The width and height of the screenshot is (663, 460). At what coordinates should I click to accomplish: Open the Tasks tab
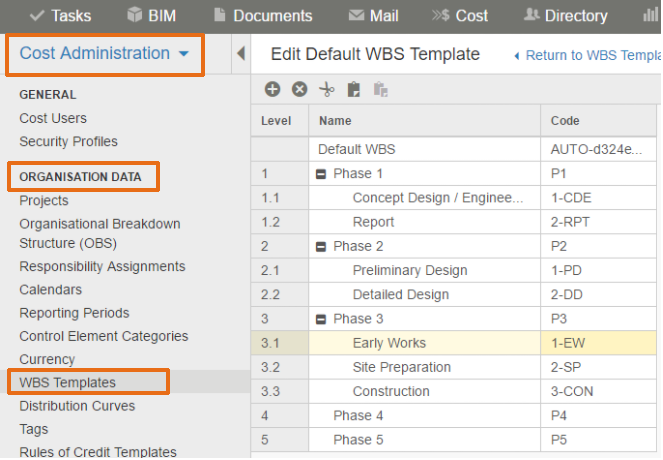coord(60,16)
